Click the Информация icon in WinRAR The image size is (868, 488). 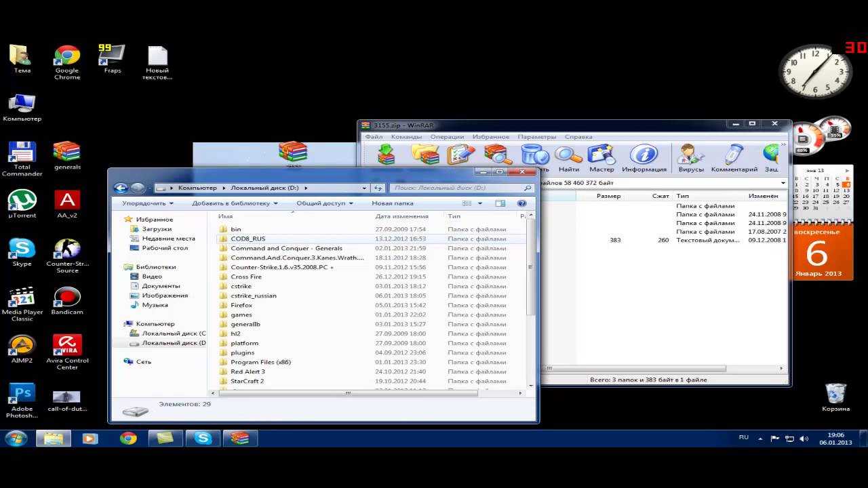(x=644, y=159)
